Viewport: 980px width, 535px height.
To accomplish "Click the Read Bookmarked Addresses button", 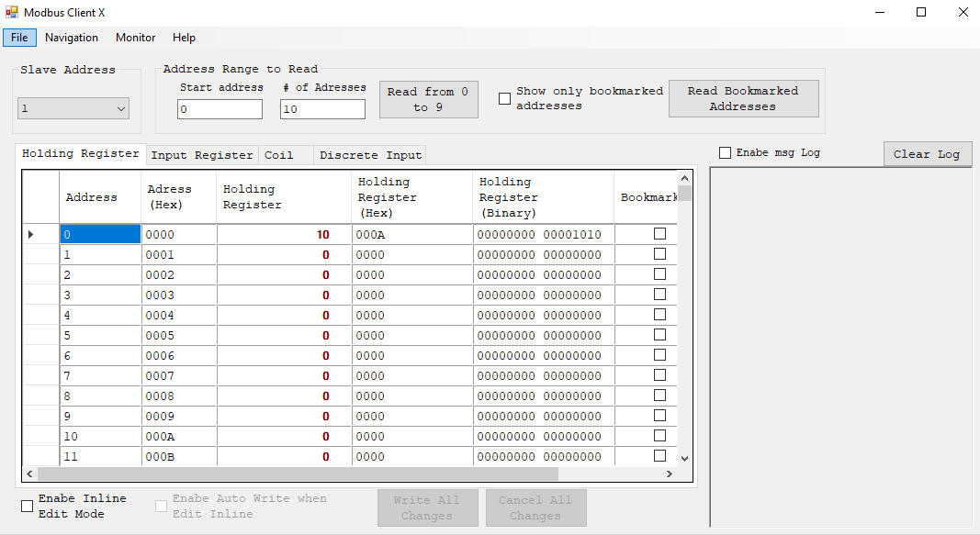I will [743, 98].
